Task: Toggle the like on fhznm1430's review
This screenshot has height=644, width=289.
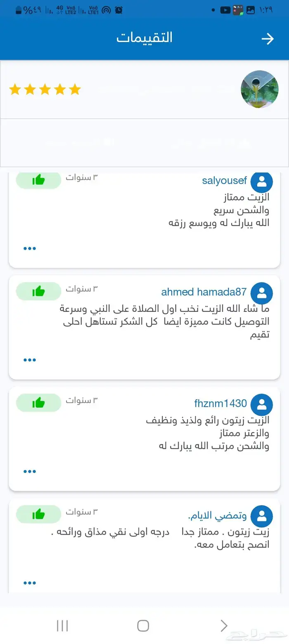Action: 38,403
